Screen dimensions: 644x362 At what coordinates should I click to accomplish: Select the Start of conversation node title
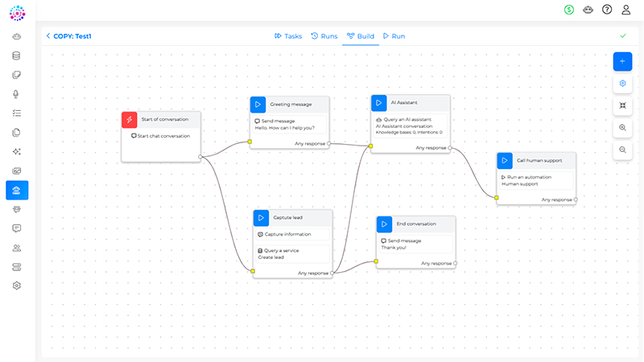pyautogui.click(x=165, y=119)
